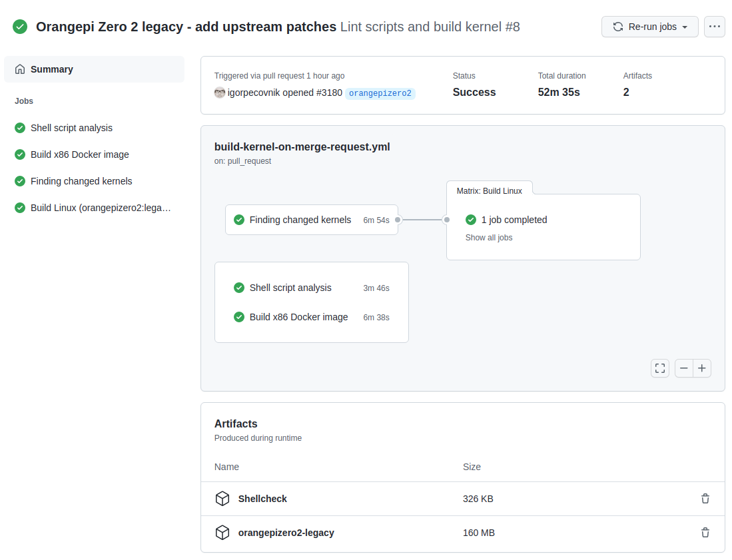732x560 pixels.
Task: Click Show all jobs in the matrix box
Action: pyautogui.click(x=489, y=238)
